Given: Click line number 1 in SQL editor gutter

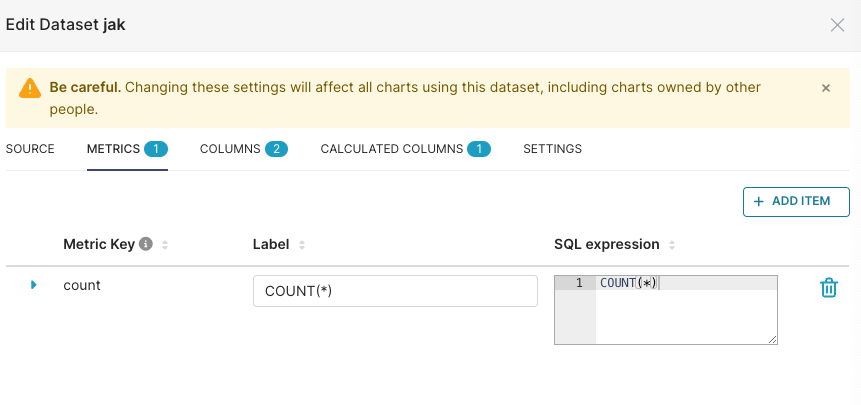Looking at the screenshot, I should [x=579, y=283].
